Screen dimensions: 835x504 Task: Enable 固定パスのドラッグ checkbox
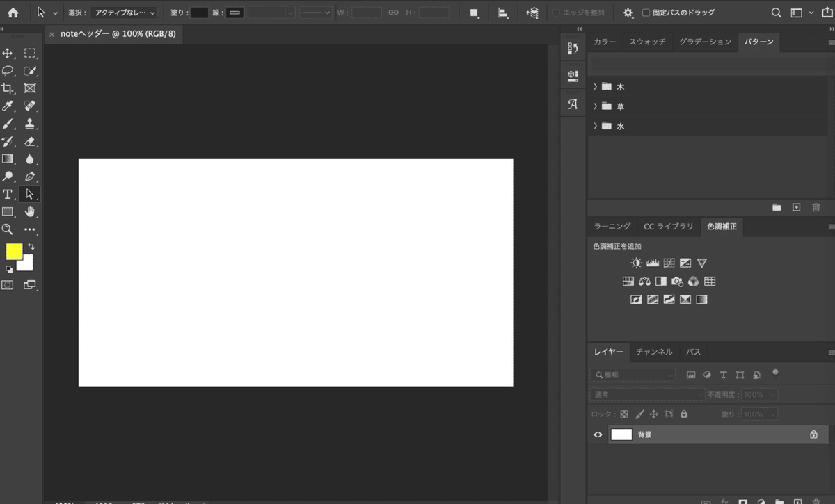(646, 13)
